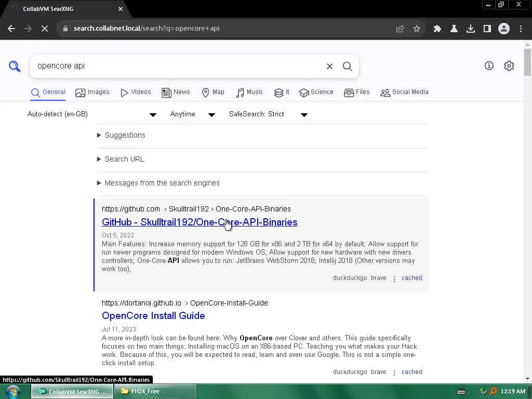Switch to the Social Media category tab
This screenshot has width=532, height=399.
tap(404, 92)
